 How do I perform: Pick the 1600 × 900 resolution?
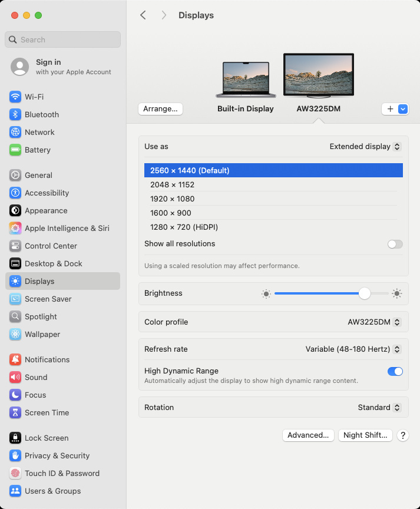(273, 213)
